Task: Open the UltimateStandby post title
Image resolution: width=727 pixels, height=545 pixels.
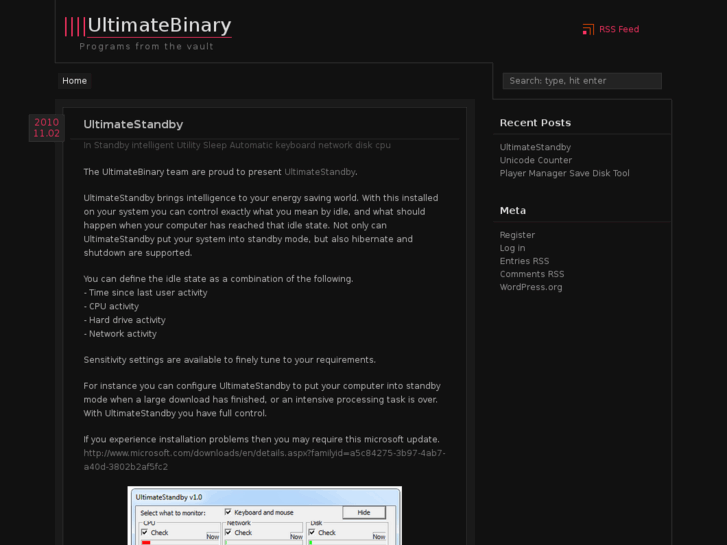Action: (133, 125)
